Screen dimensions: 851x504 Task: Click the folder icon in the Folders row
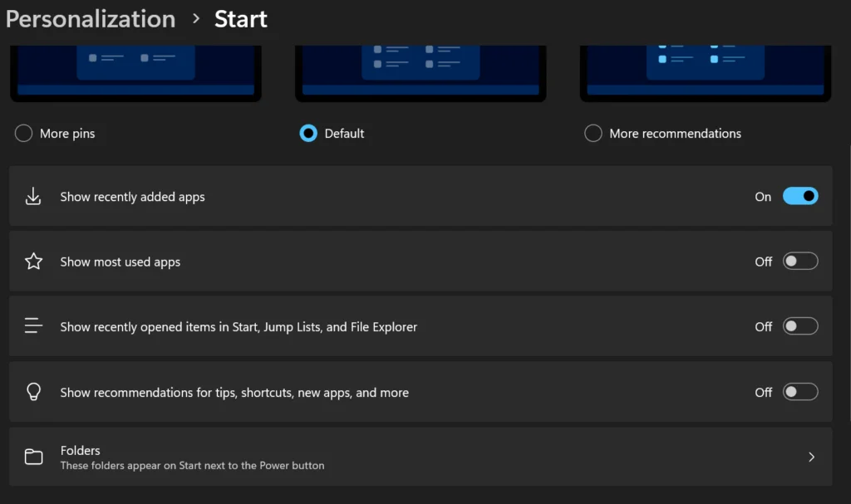pyautogui.click(x=33, y=456)
